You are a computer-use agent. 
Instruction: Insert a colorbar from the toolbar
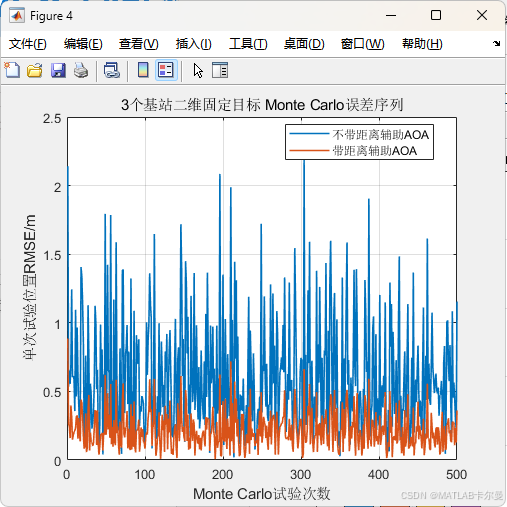143,70
